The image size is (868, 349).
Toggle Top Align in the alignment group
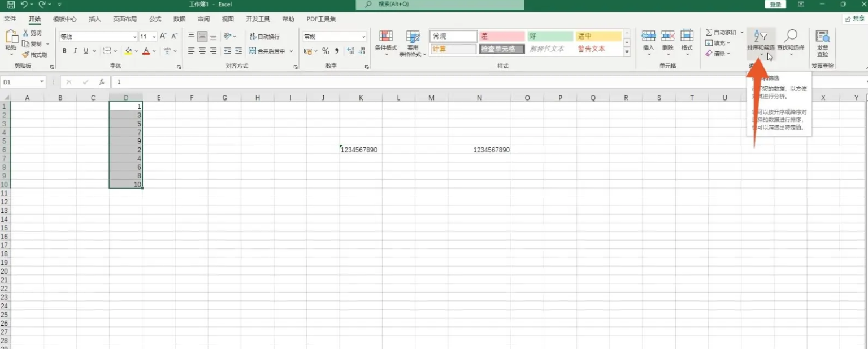192,36
